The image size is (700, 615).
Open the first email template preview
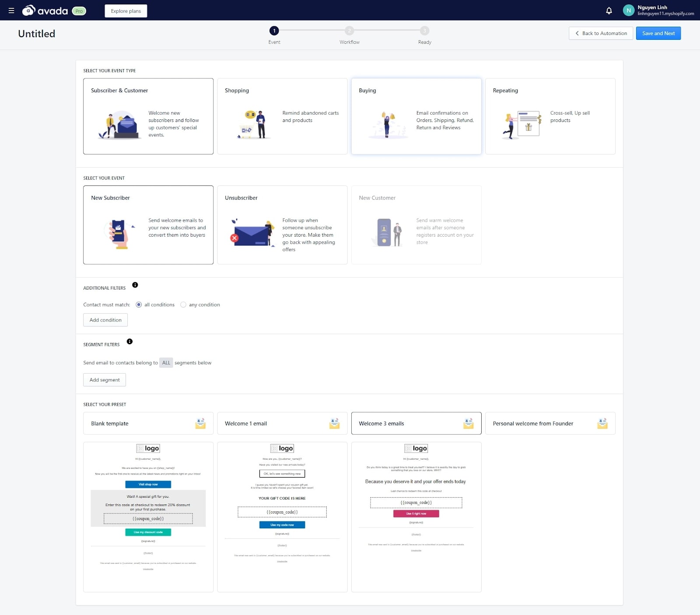pos(148,517)
